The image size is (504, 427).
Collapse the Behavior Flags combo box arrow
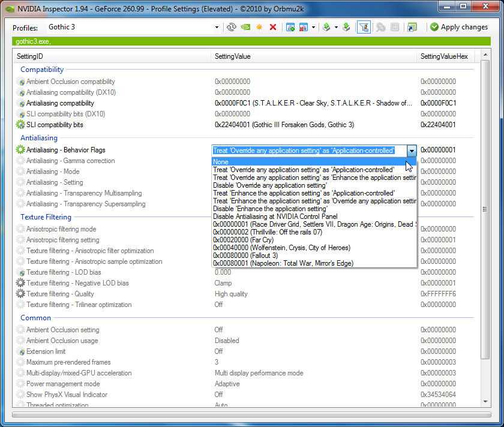[412, 151]
